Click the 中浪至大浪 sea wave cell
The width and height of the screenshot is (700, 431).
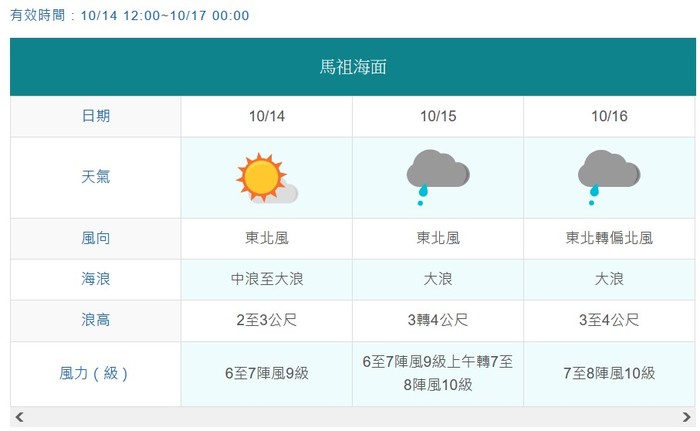267,280
